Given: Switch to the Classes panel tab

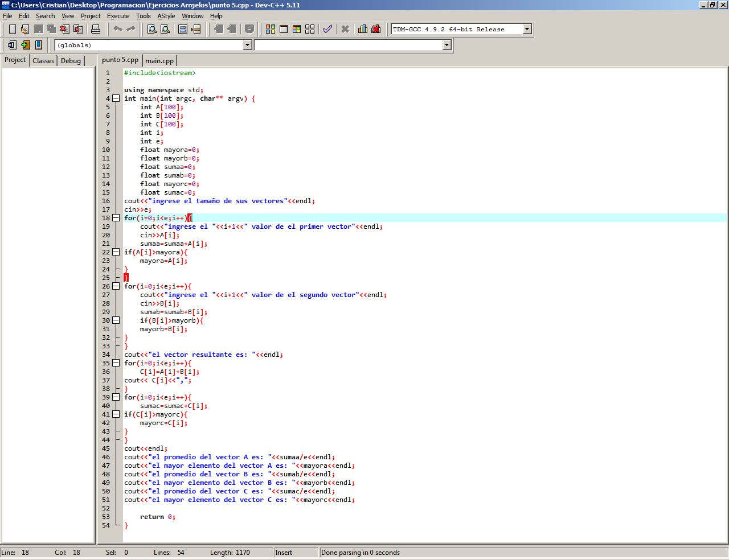Looking at the screenshot, I should pyautogui.click(x=43, y=61).
